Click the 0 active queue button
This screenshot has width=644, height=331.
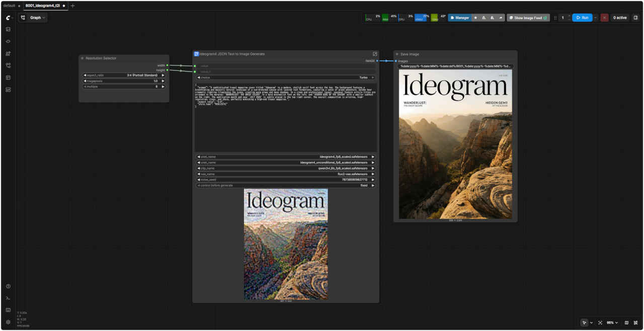click(x=619, y=18)
